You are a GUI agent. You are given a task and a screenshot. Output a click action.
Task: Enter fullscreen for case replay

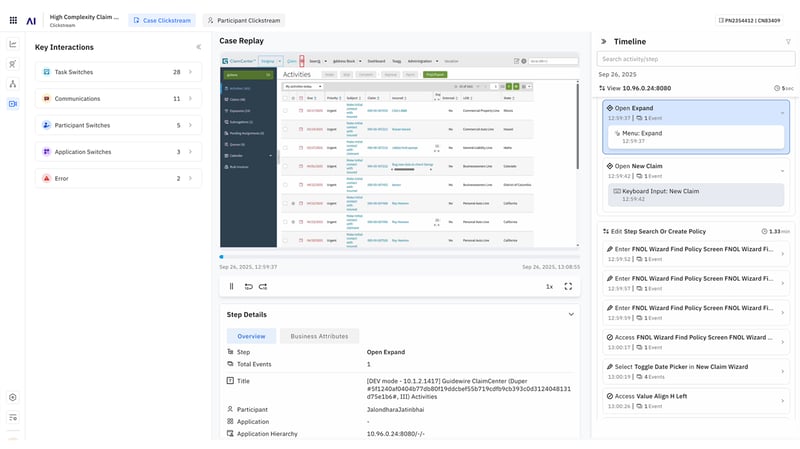coord(568,286)
